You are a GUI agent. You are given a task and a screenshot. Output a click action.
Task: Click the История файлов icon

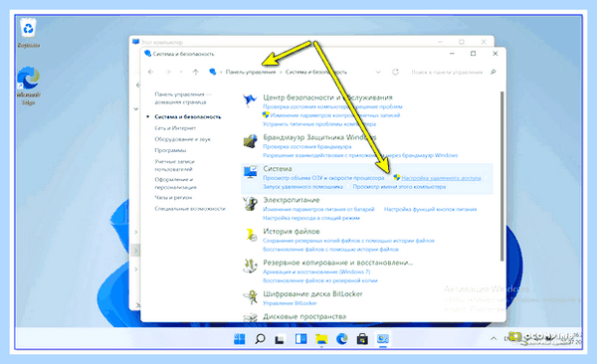pyautogui.click(x=250, y=235)
